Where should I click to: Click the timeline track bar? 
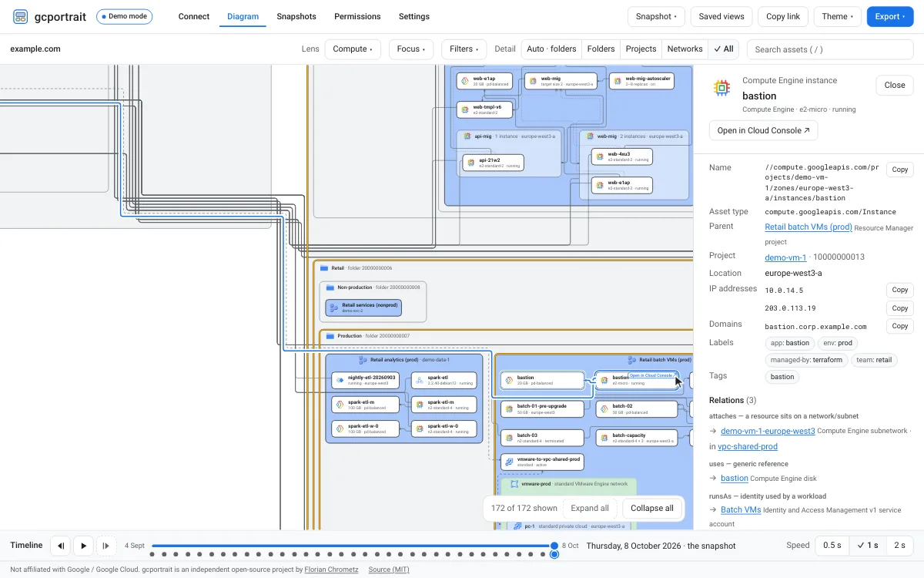353,546
